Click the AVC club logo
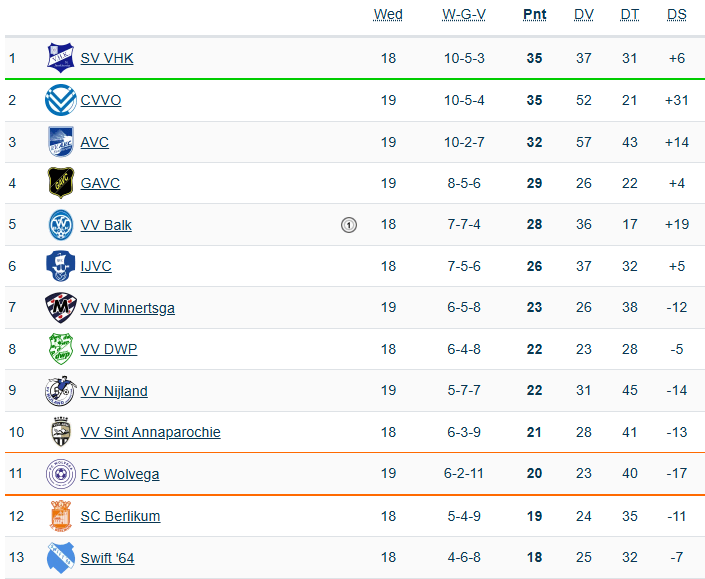 click(61, 142)
